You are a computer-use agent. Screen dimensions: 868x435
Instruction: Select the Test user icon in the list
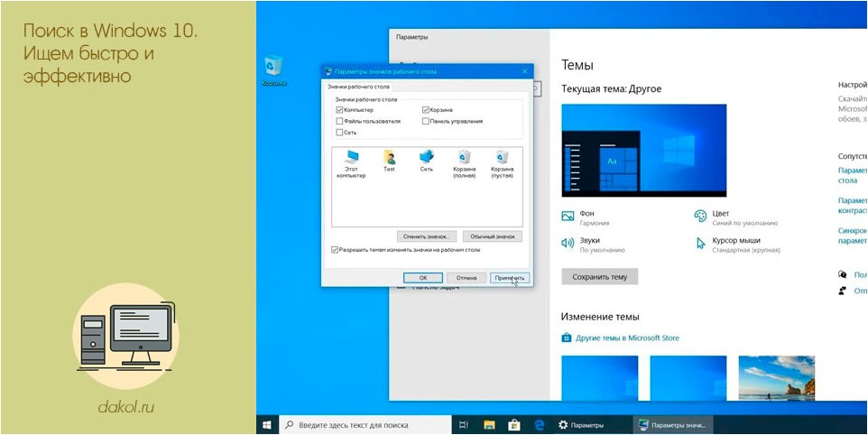(x=389, y=161)
